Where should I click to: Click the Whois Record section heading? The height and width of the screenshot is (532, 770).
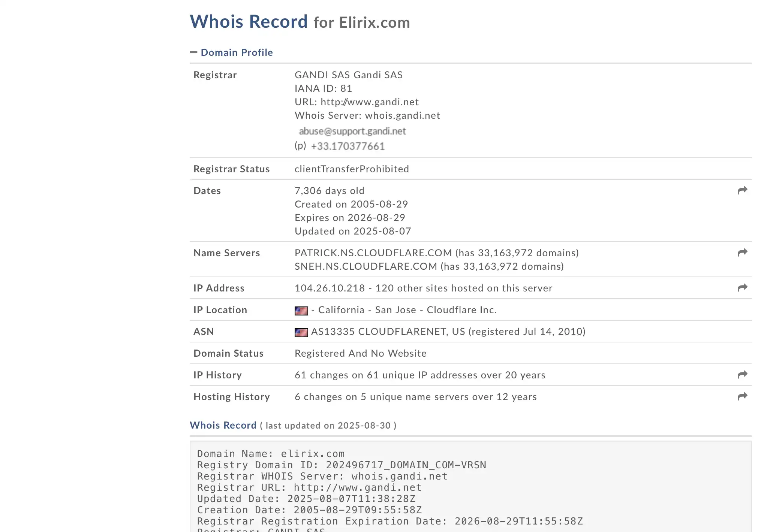(x=223, y=425)
